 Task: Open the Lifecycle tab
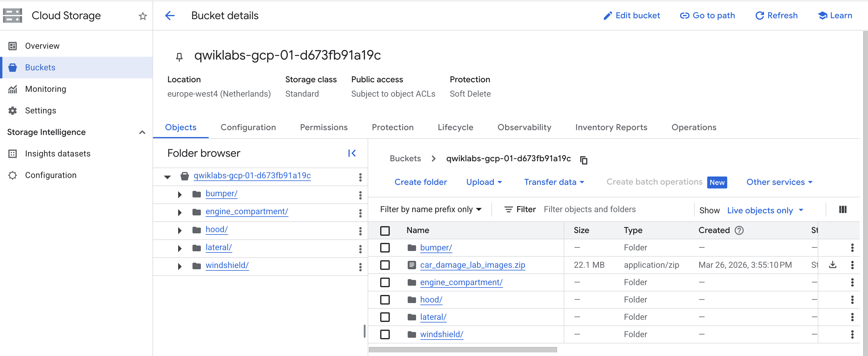455,127
